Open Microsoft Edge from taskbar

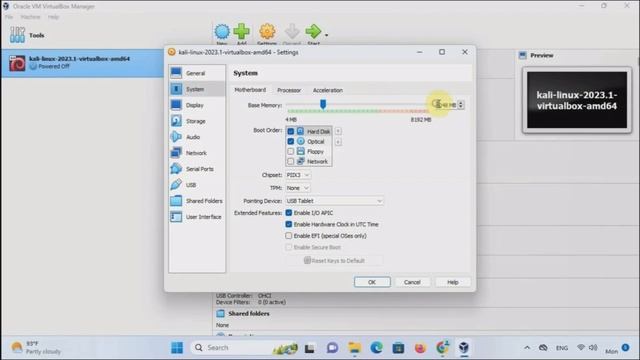coord(376,348)
